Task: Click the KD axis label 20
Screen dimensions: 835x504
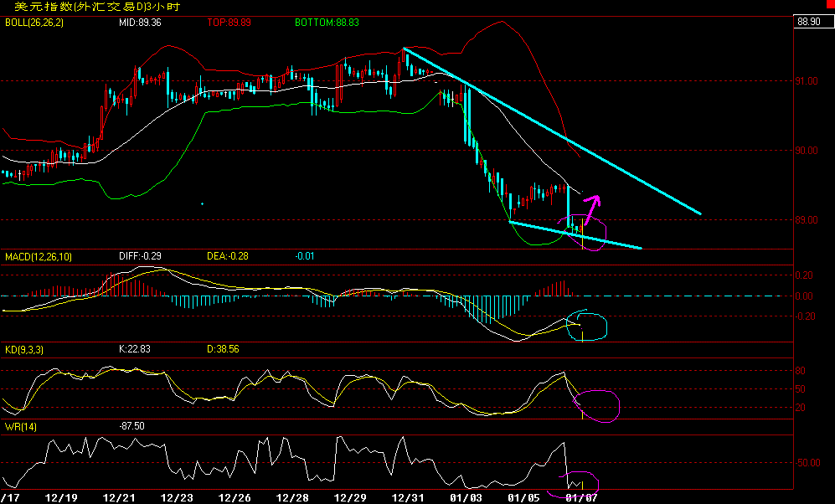Action: click(x=801, y=408)
